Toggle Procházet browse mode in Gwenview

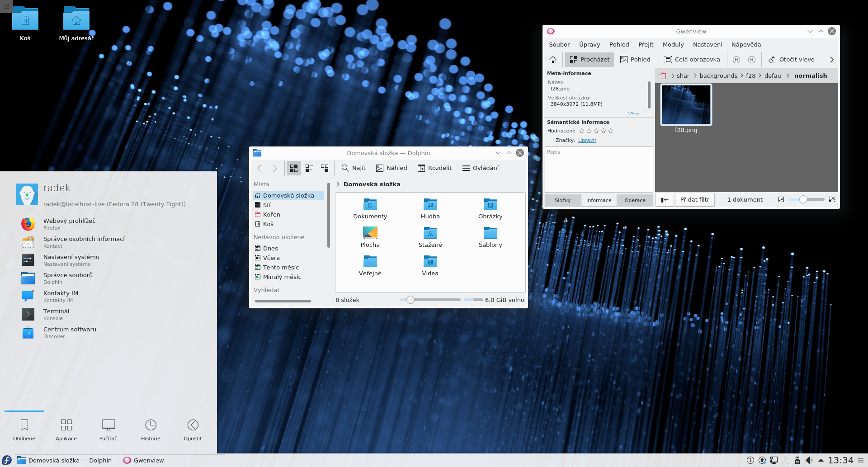coord(589,60)
